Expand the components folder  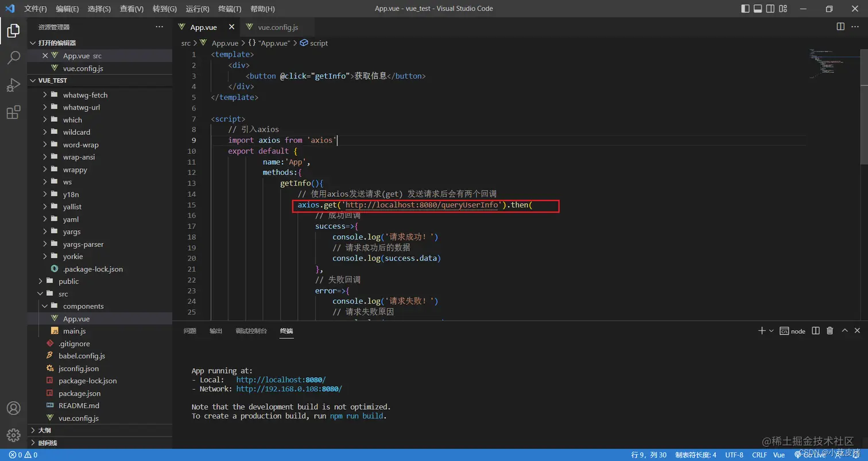pyautogui.click(x=100, y=306)
